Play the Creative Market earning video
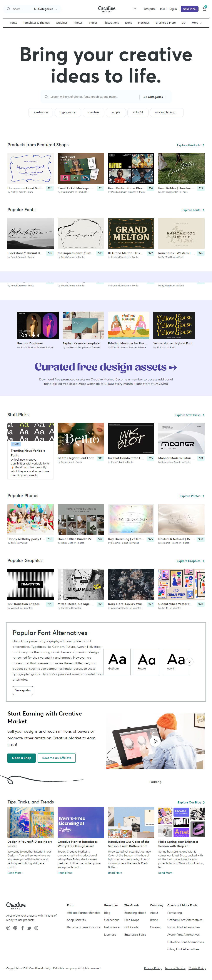Screen dimensions: 212x980 coord(155,741)
